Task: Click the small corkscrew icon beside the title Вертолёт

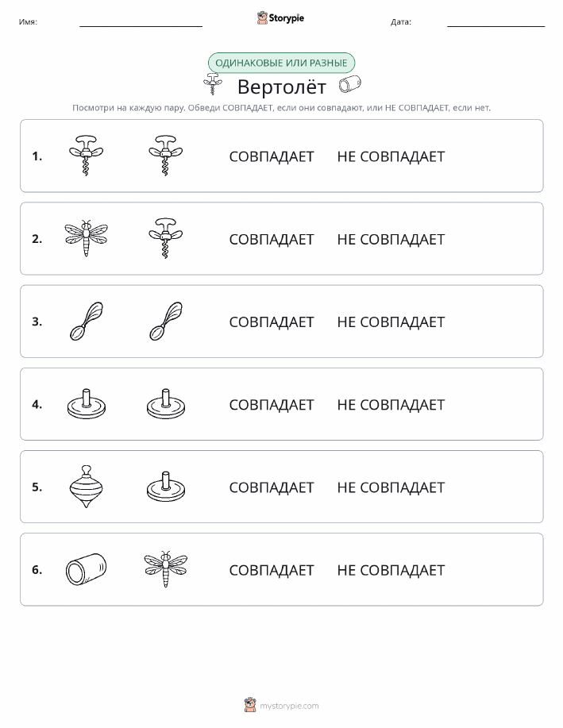Action: pos(213,84)
